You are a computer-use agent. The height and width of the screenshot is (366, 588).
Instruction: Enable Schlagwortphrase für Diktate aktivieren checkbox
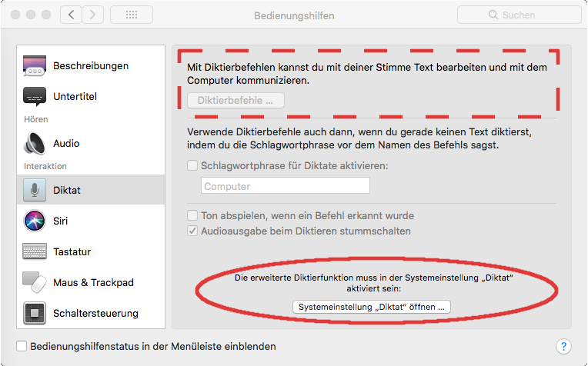pos(192,165)
